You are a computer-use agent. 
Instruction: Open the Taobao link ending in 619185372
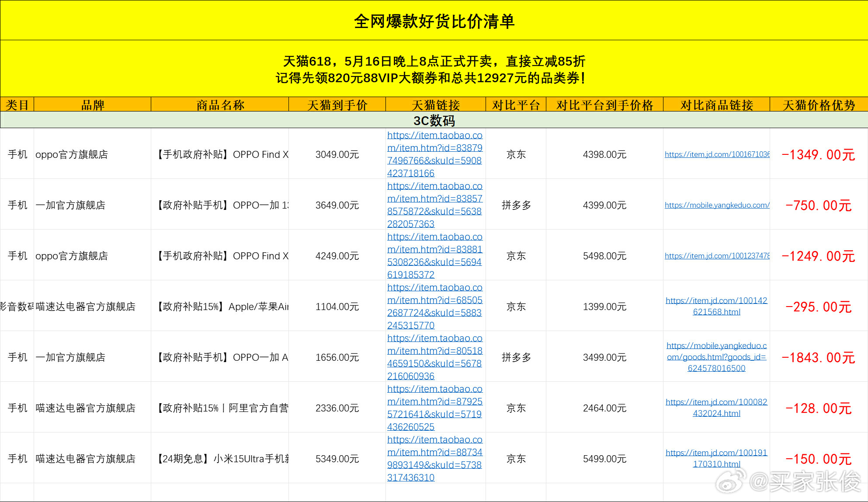pyautogui.click(x=435, y=255)
